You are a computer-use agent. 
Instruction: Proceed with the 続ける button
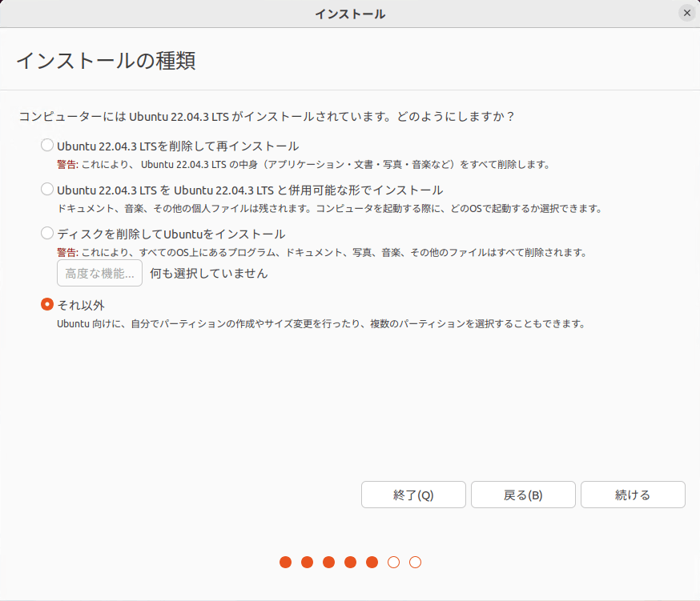tap(633, 495)
